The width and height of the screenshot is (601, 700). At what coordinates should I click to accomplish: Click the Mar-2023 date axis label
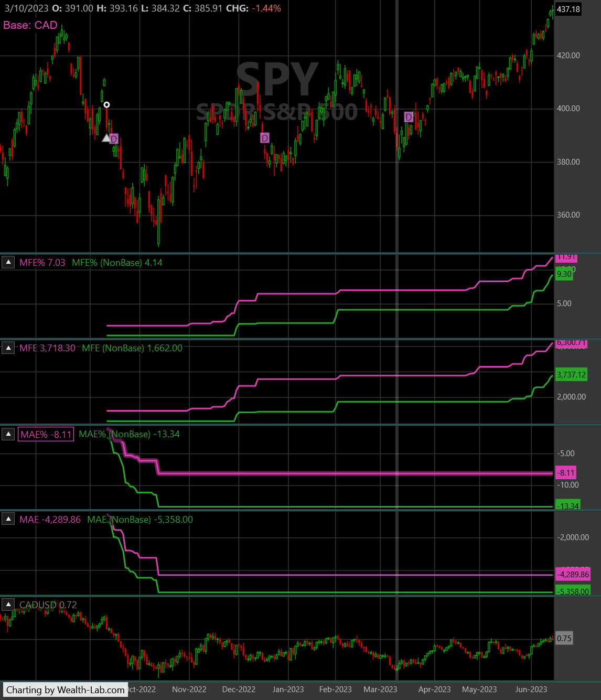(381, 690)
